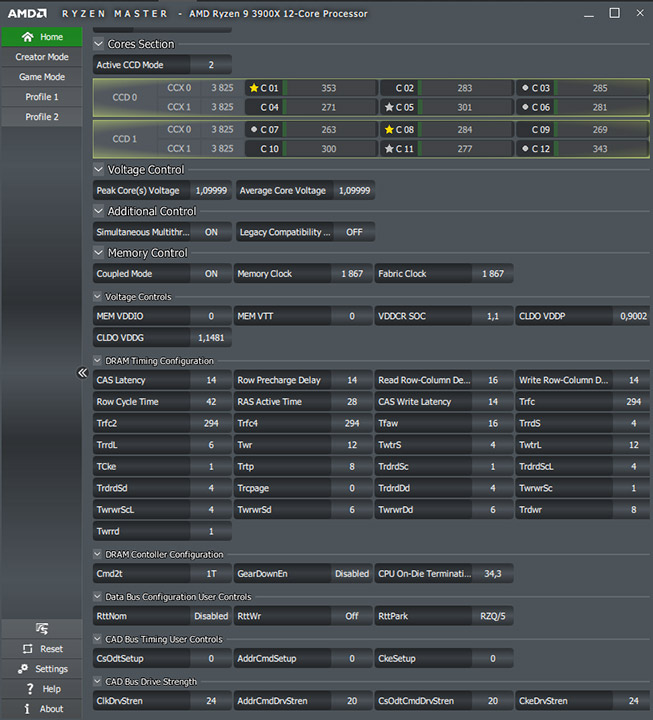Click the Help question mark icon
Viewport: 653px width, 720px height.
[30, 689]
